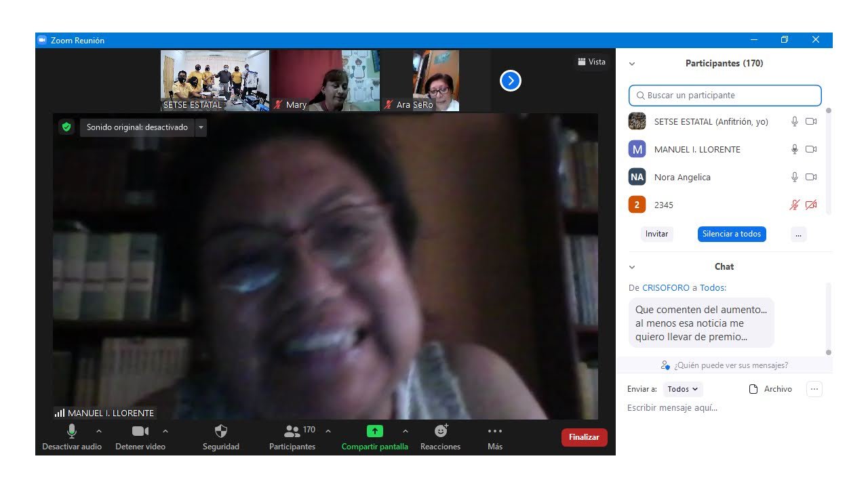Mute Nora Angelica's microphone in list
The height and width of the screenshot is (488, 868).
(795, 177)
